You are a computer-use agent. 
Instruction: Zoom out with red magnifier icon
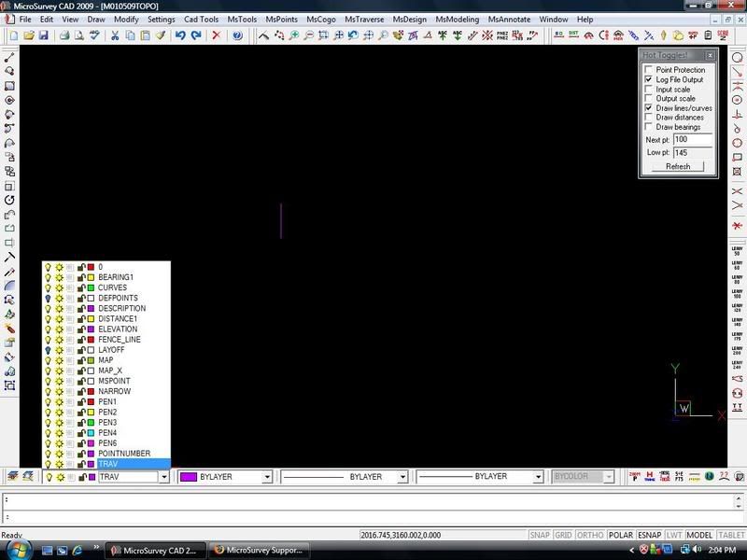click(x=309, y=35)
